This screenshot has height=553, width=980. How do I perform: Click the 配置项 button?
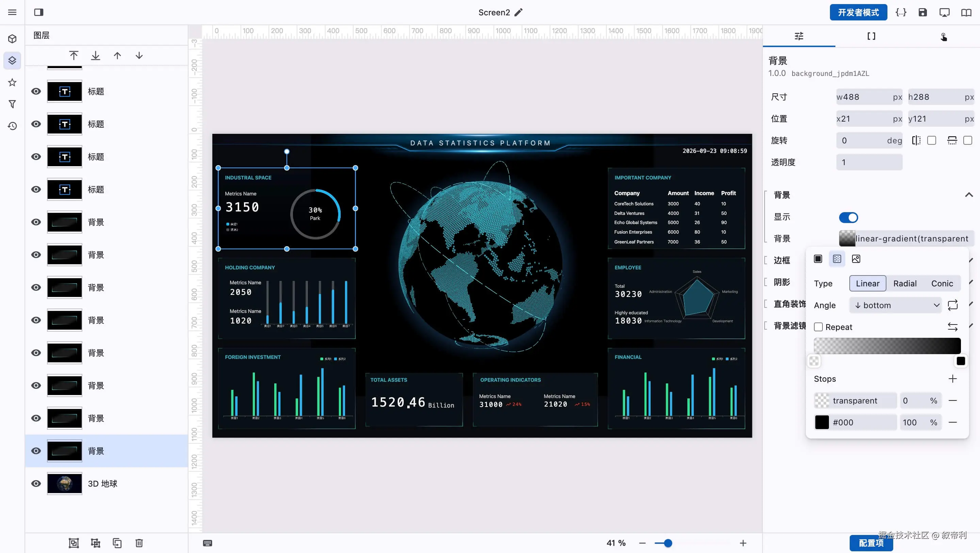click(871, 543)
